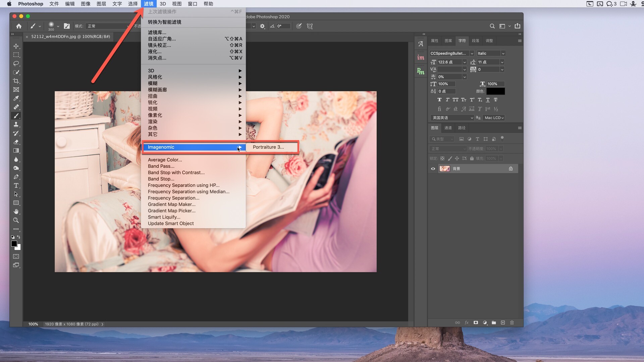Select the Eyedropper tool
Image resolution: width=644 pixels, height=362 pixels.
tap(16, 99)
